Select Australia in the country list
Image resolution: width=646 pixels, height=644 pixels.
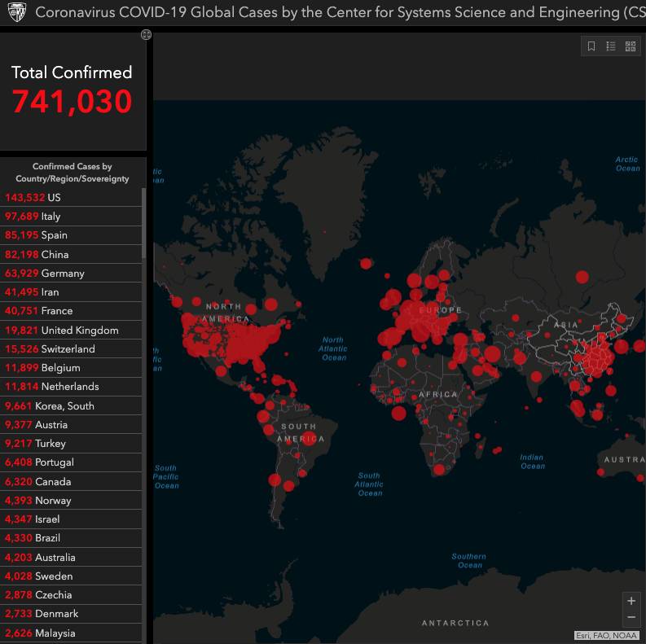tap(71, 558)
